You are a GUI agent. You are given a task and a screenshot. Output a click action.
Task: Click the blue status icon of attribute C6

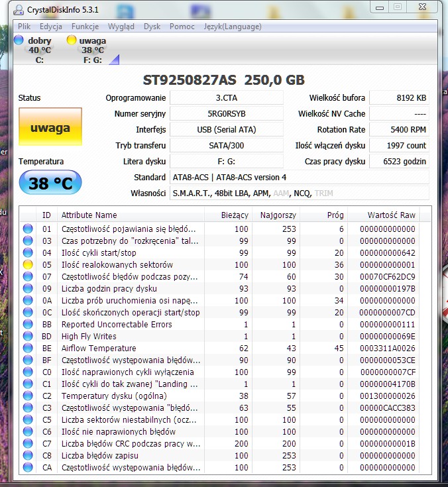(28, 431)
